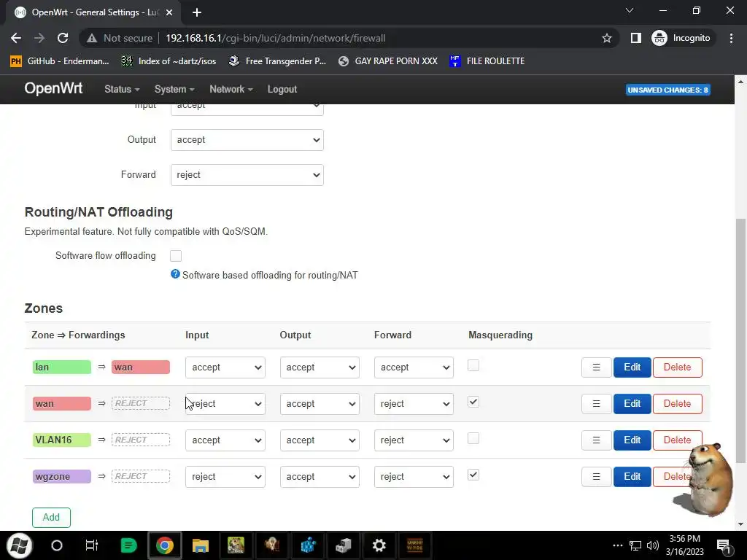Click the taskbar clock showing 3:56 PM
Image resolution: width=747 pixels, height=560 pixels.
684,545
